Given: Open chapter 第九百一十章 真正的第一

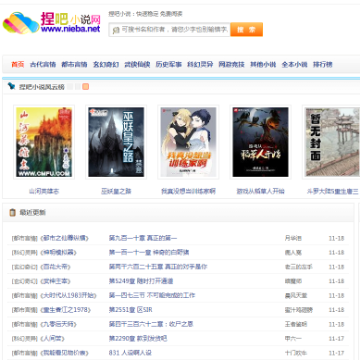Looking at the screenshot, I should point(143,238).
